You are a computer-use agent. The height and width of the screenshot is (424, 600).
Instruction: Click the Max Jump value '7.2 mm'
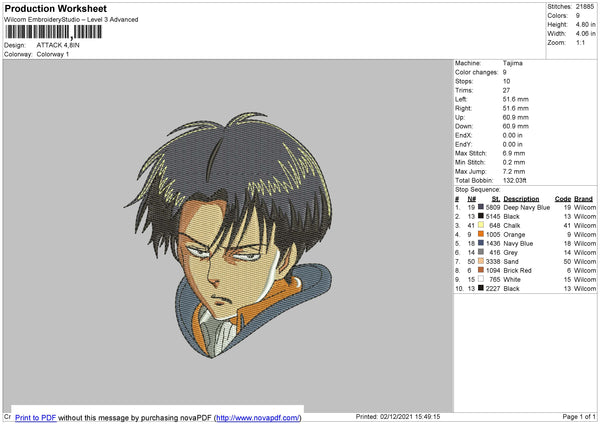point(514,171)
